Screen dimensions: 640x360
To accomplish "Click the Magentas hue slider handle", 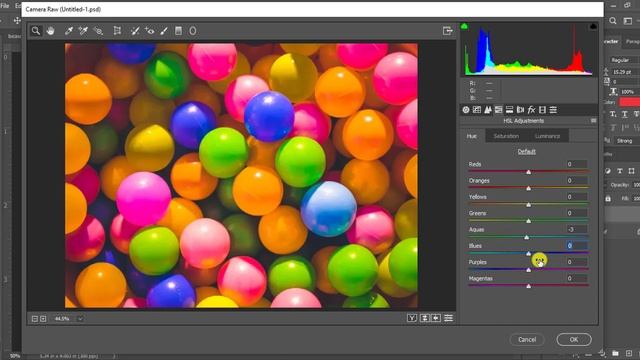I will 529,286.
